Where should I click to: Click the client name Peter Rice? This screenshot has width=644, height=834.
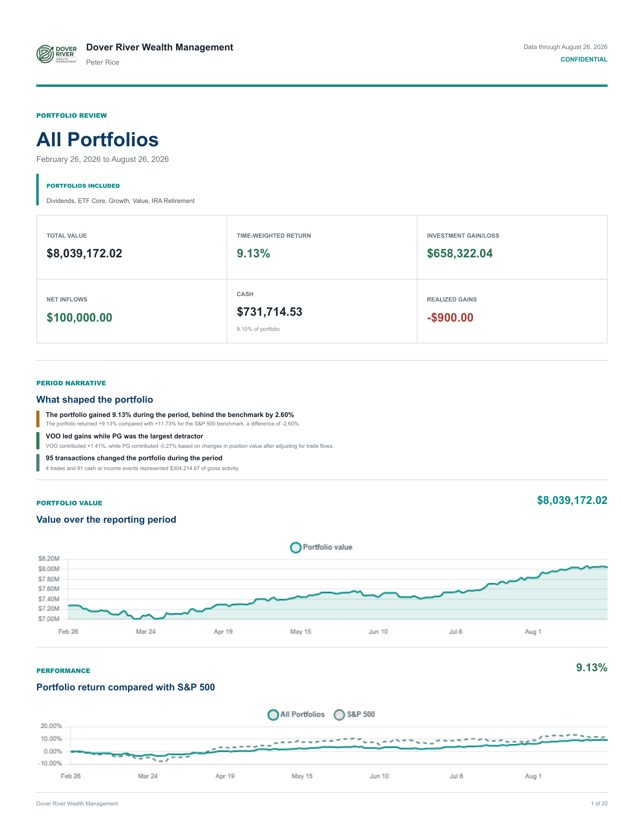(x=103, y=62)
